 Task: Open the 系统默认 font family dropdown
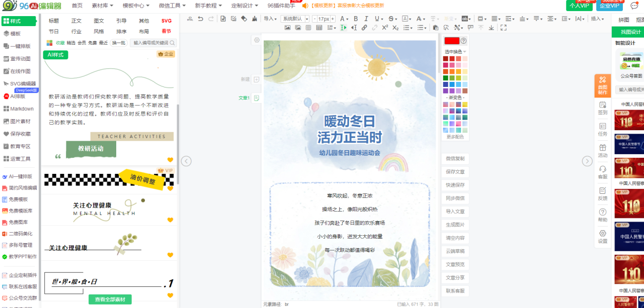(295, 19)
